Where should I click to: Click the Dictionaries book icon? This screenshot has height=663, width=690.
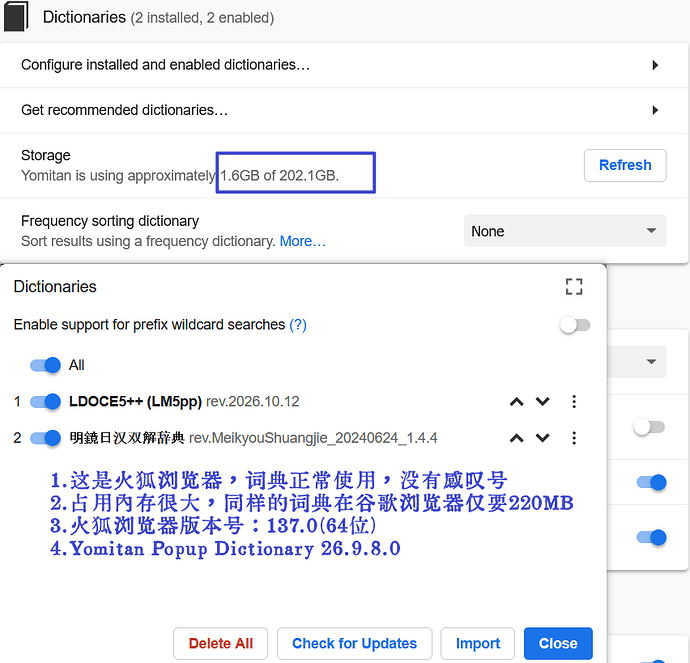(x=16, y=16)
